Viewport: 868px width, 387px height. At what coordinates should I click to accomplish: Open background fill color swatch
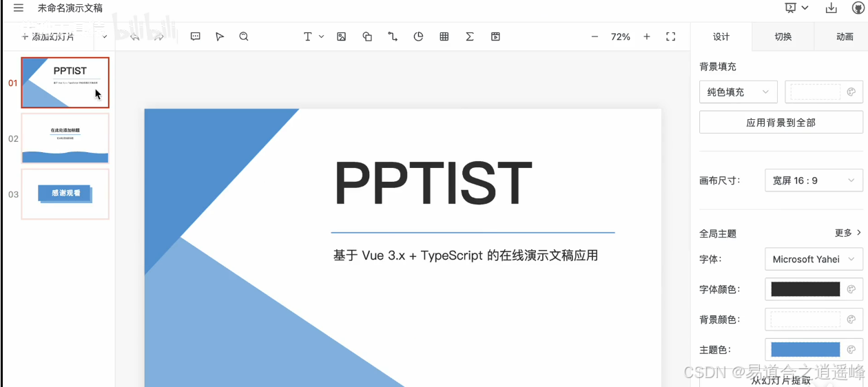(824, 92)
